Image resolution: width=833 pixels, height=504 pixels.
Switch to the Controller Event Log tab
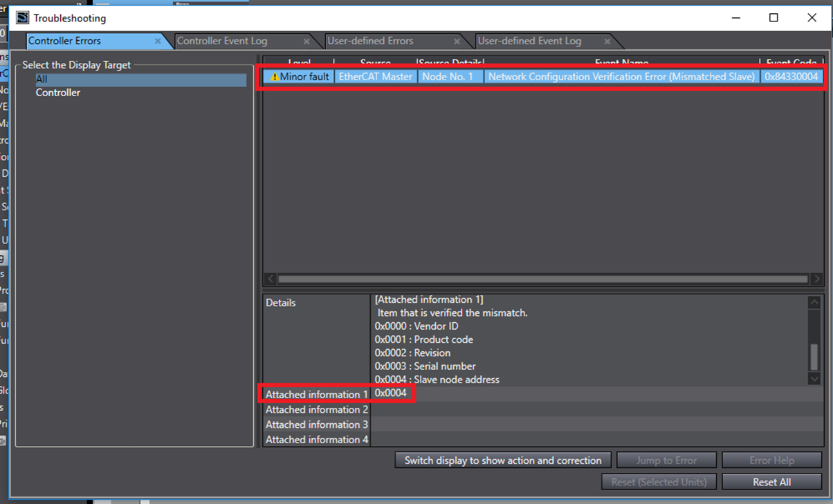[222, 41]
